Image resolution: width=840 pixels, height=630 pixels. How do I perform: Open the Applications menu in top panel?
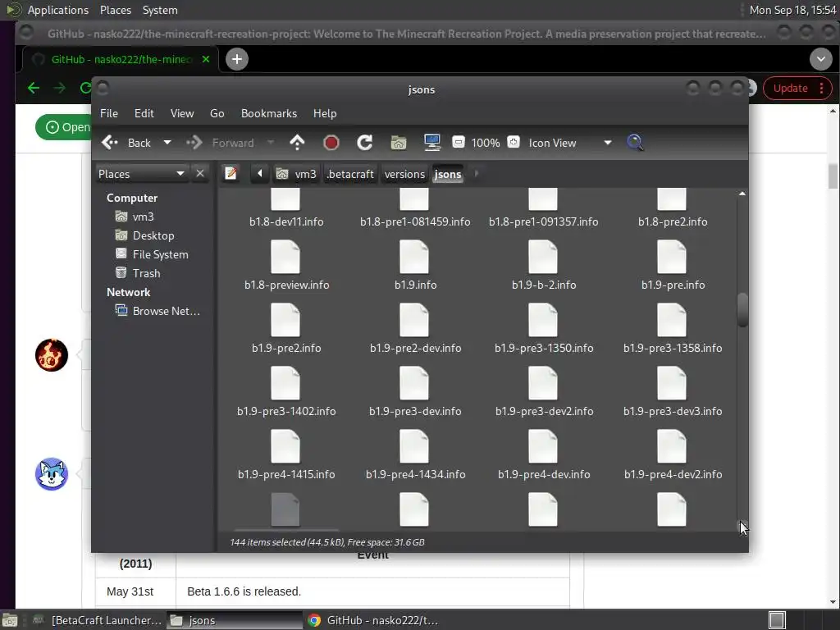click(58, 10)
